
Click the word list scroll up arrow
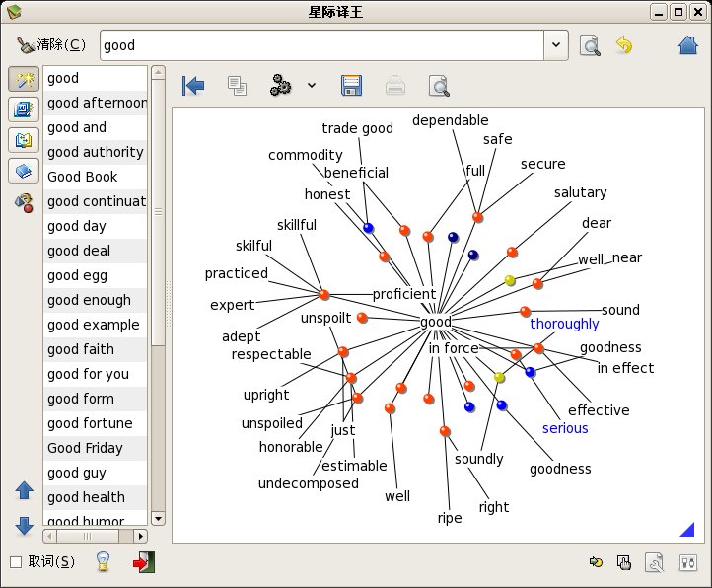(158, 72)
